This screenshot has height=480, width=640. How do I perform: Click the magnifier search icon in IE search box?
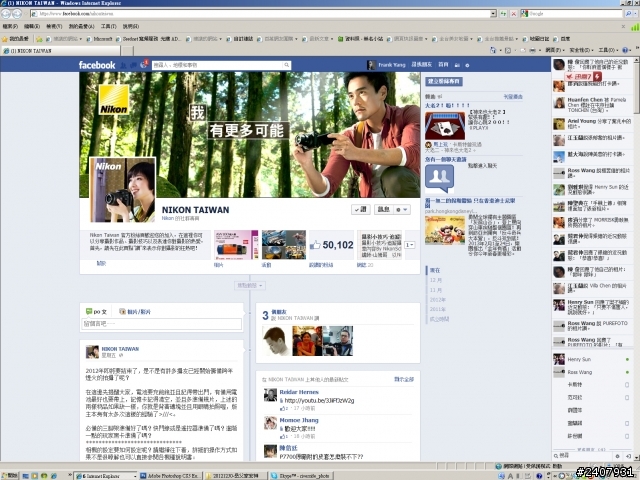(x=628, y=14)
